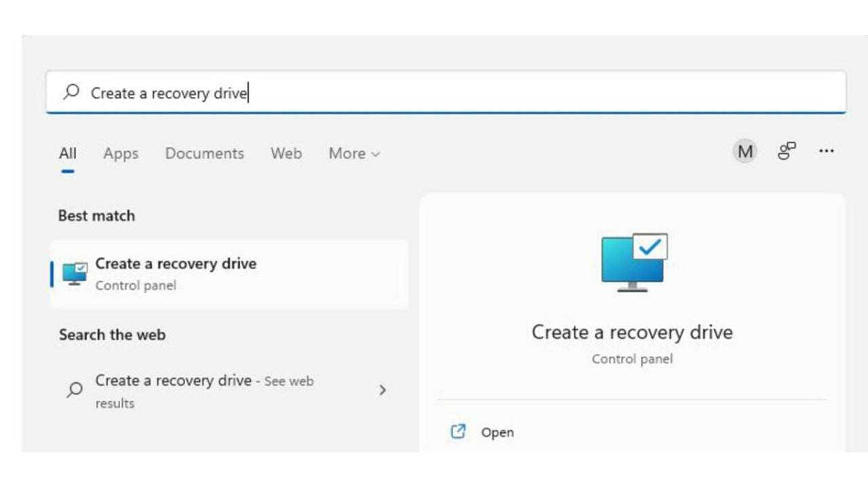Viewport: 868px width, 488px height.
Task: Click the magnifier icon under Search the web
Action: click(75, 390)
